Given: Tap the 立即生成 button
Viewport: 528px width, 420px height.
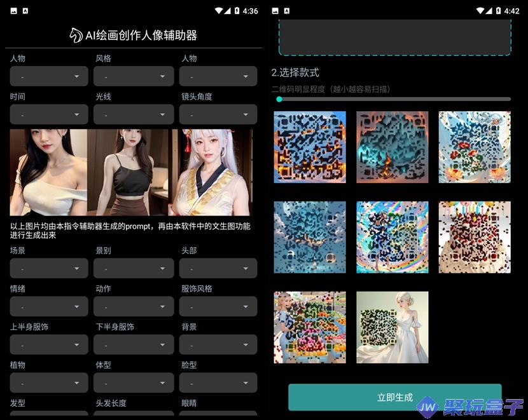Looking at the screenshot, I should point(394,397).
